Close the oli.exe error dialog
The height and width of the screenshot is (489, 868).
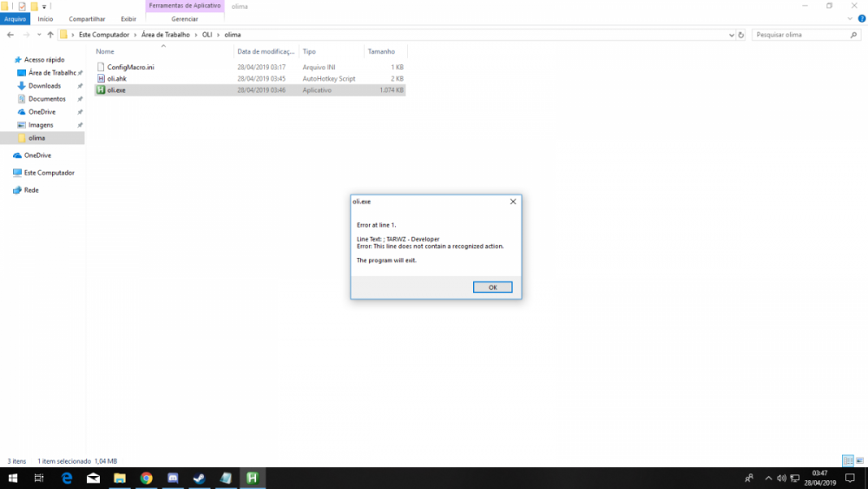point(513,202)
